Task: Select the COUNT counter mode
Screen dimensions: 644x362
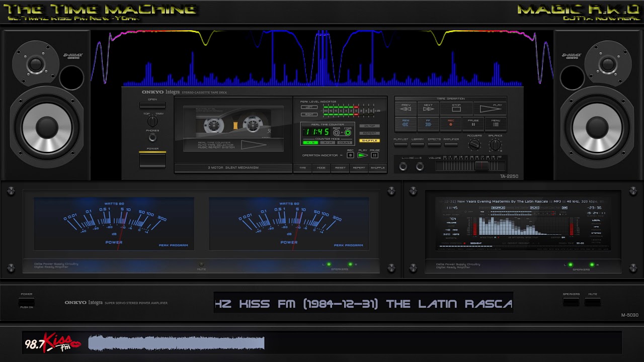Action: [345, 143]
